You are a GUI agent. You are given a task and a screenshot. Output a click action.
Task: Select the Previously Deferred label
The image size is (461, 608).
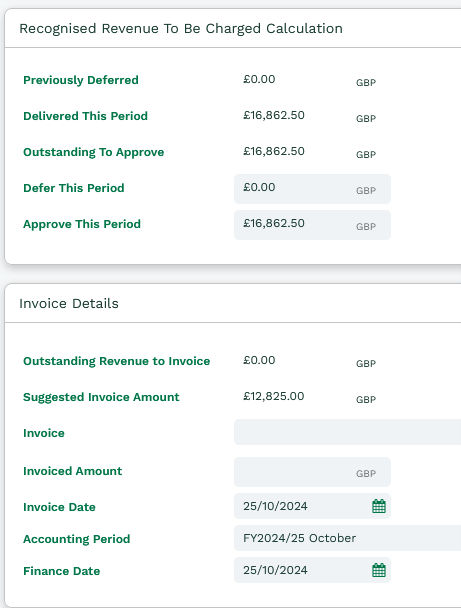[81, 80]
